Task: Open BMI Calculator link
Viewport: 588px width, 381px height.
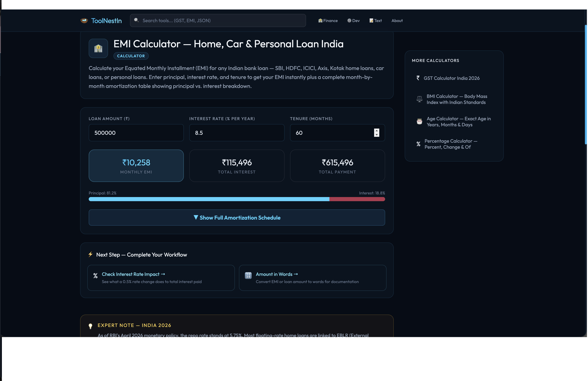Action: (457, 99)
